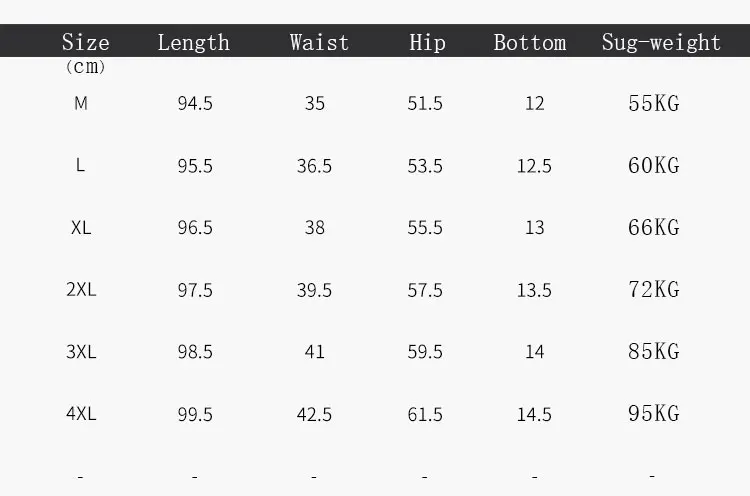
Task: Click the Bottom column header
Action: (x=530, y=42)
